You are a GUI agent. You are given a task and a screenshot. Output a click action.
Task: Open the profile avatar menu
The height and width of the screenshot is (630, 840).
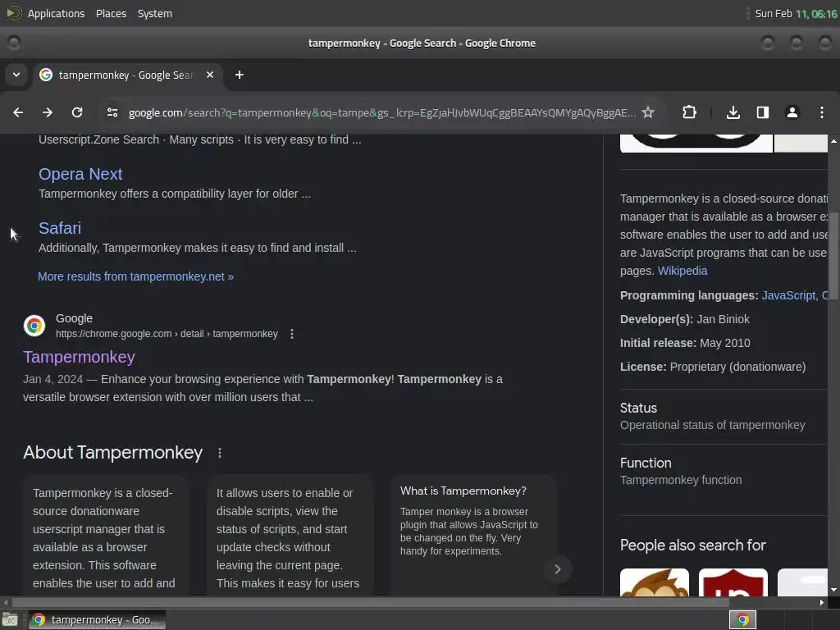[x=792, y=112]
